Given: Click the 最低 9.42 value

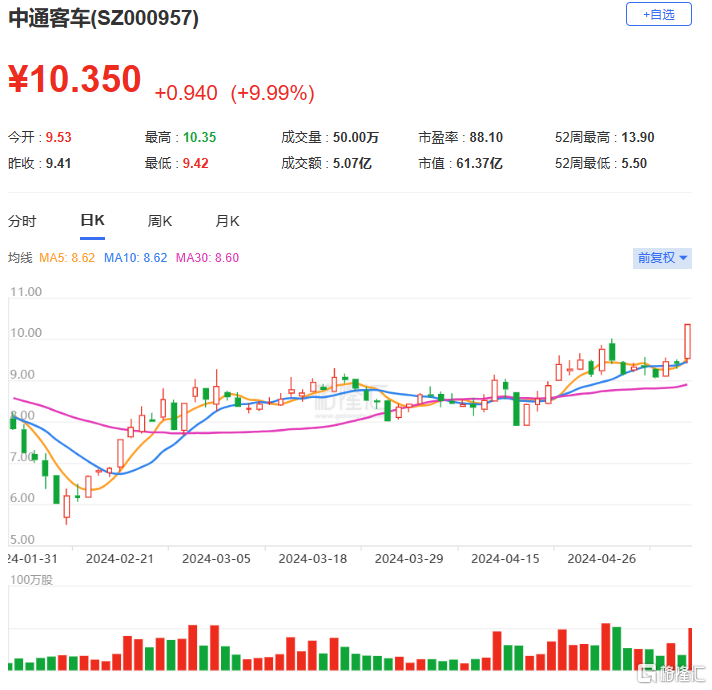Looking at the screenshot, I should [x=195, y=163].
